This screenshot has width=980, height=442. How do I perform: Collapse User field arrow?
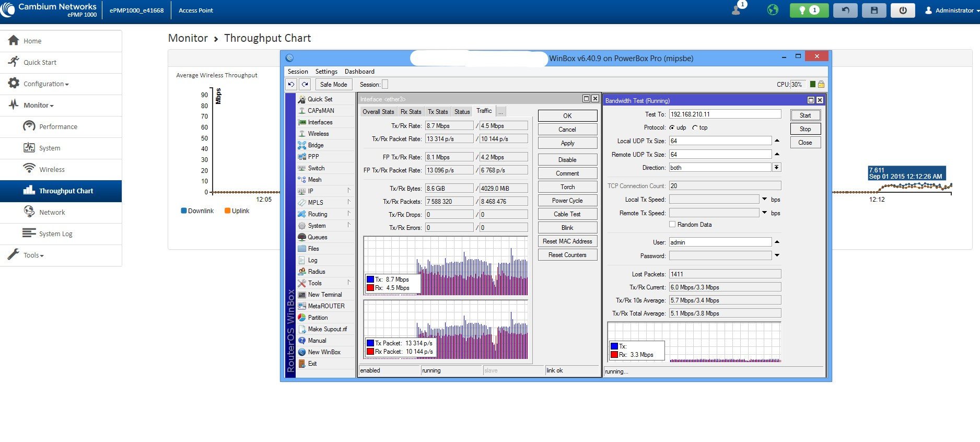point(777,242)
